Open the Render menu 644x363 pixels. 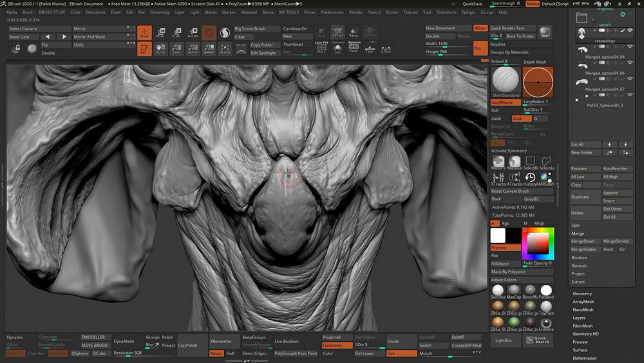tap(355, 12)
